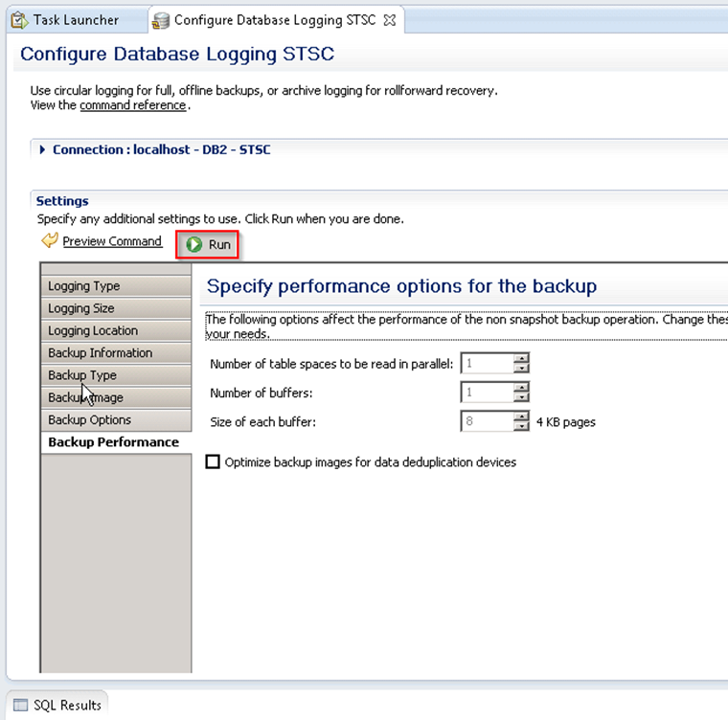Viewport: 728px width, 720px height.
Task: Click the Preview Command link
Action: pos(112,241)
